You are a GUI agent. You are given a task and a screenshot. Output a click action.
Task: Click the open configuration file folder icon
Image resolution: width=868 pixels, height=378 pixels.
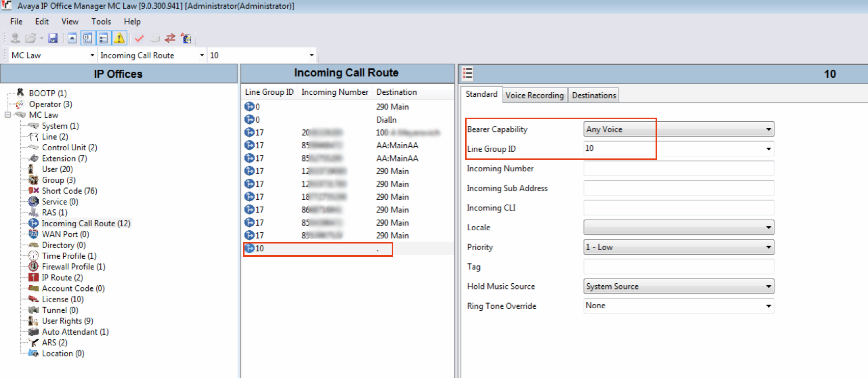tap(31, 38)
